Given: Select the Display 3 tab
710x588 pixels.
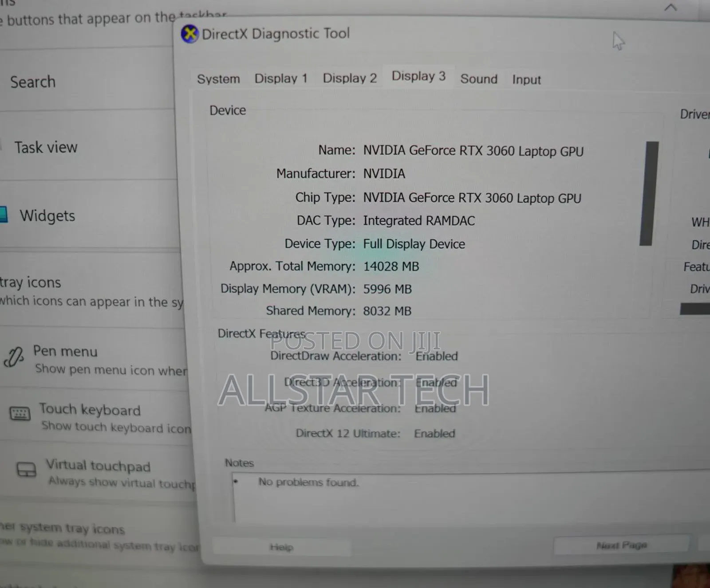Looking at the screenshot, I should click(x=418, y=76).
